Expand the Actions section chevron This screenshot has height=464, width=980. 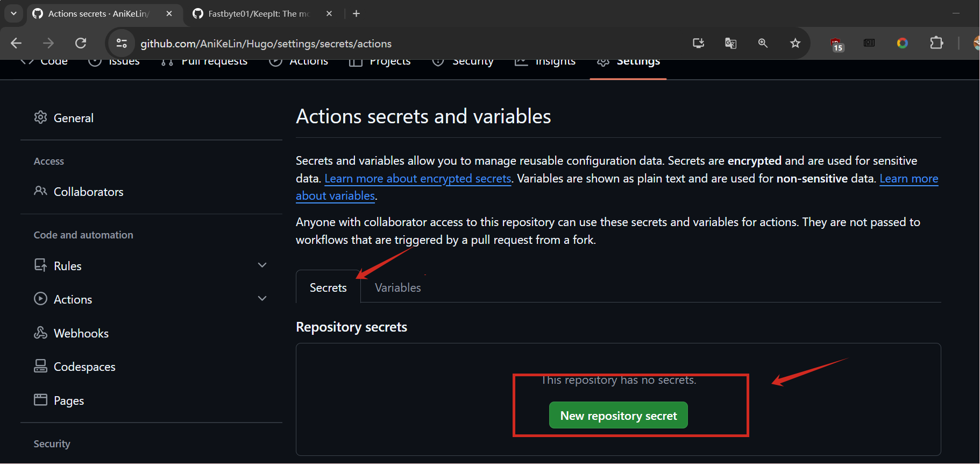(x=262, y=299)
